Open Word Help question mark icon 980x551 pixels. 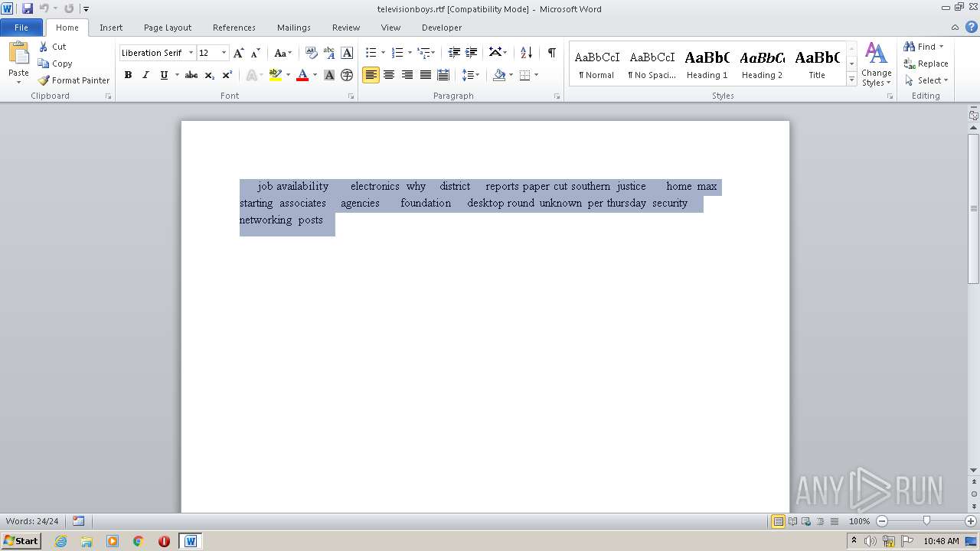tap(971, 27)
